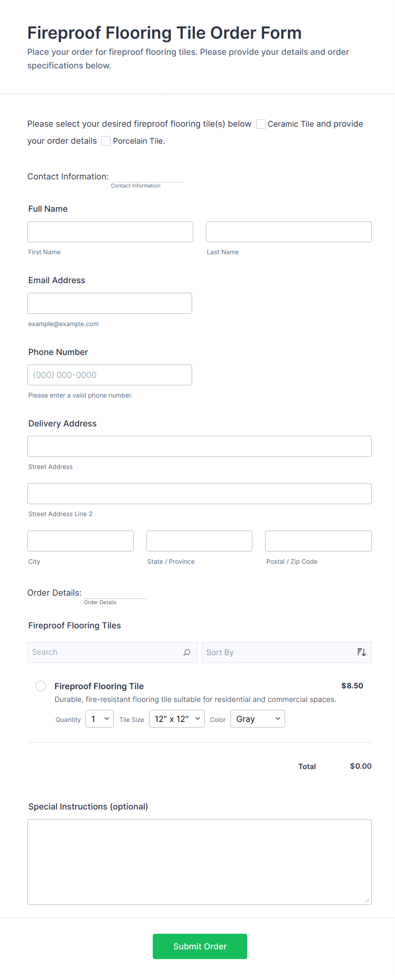Focus the Email Address field
Screen dimensions: 395x980
pyautogui.click(x=110, y=304)
